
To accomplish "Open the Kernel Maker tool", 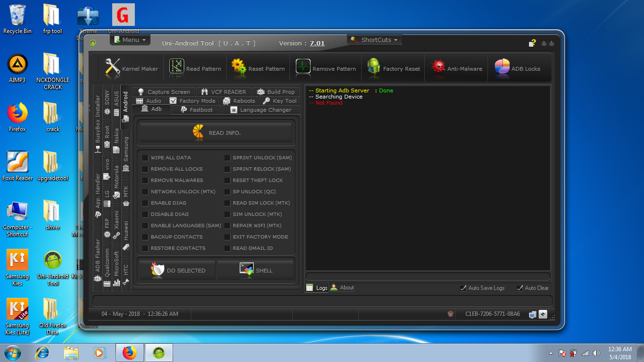I will (x=132, y=69).
